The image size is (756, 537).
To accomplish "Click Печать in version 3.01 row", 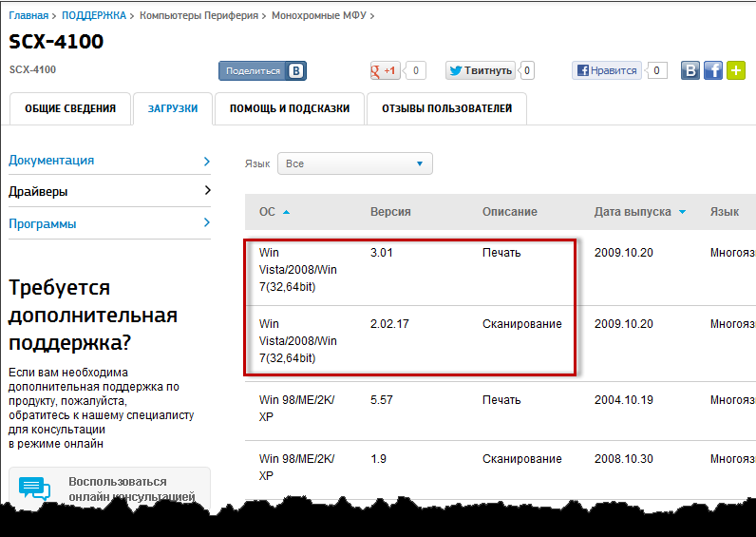I will (x=501, y=253).
